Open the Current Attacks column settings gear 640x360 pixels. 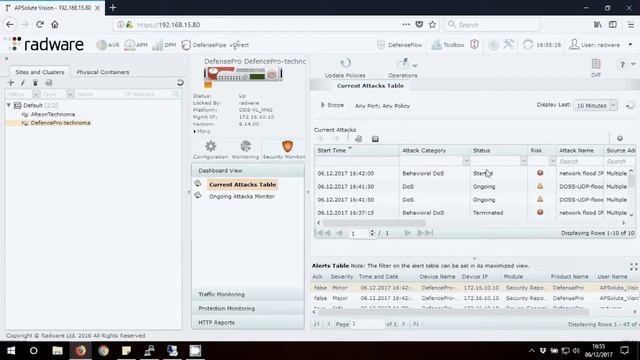coord(620,138)
